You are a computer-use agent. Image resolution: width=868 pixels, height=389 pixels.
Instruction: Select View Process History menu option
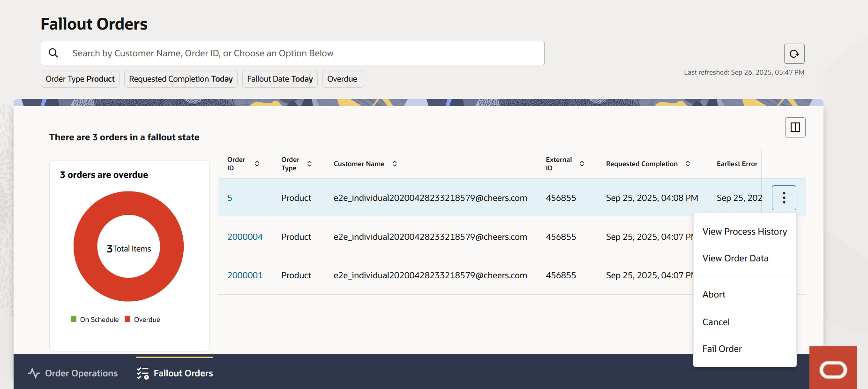click(744, 232)
